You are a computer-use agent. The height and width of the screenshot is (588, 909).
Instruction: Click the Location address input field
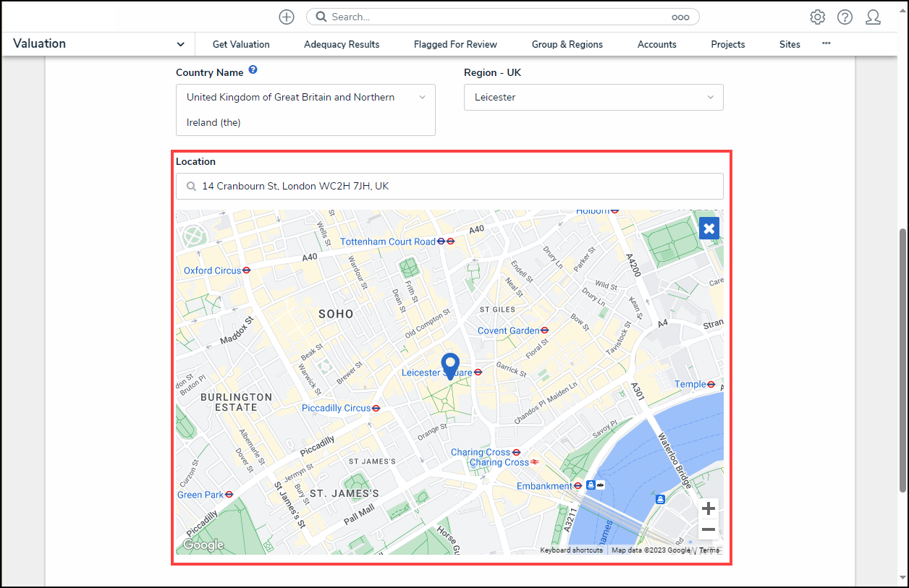coord(449,187)
